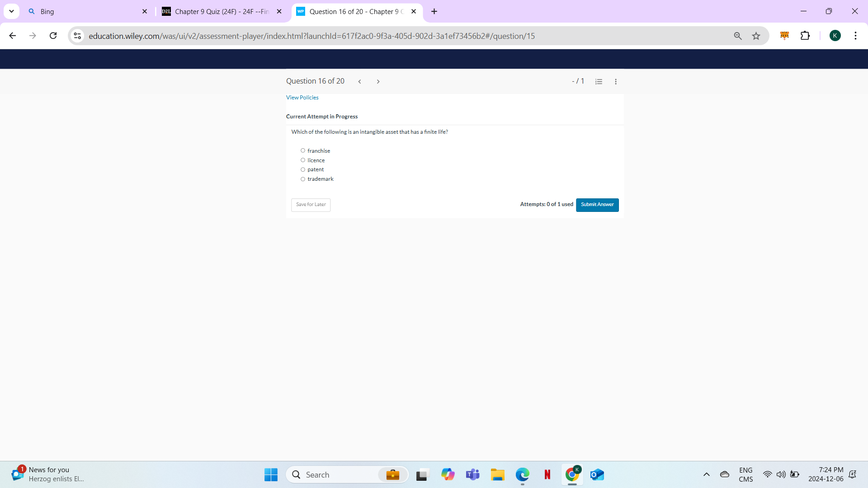868x488 pixels.
Task: Open the question list in the assessment player
Action: click(x=599, y=81)
